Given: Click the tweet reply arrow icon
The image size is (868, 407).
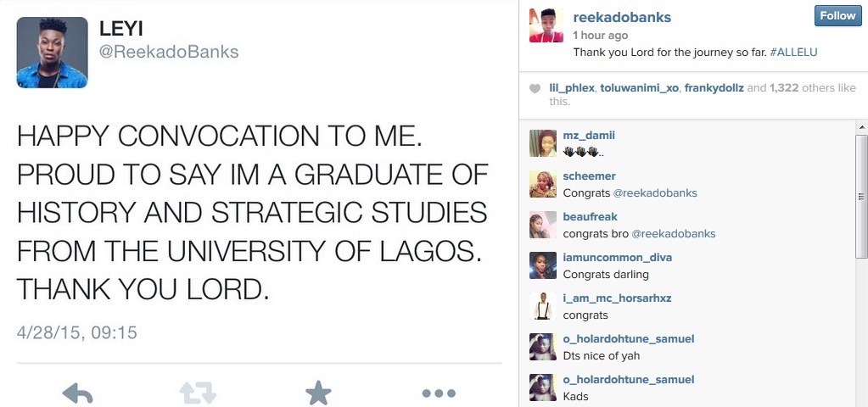Looking at the screenshot, I should pos(77,393).
